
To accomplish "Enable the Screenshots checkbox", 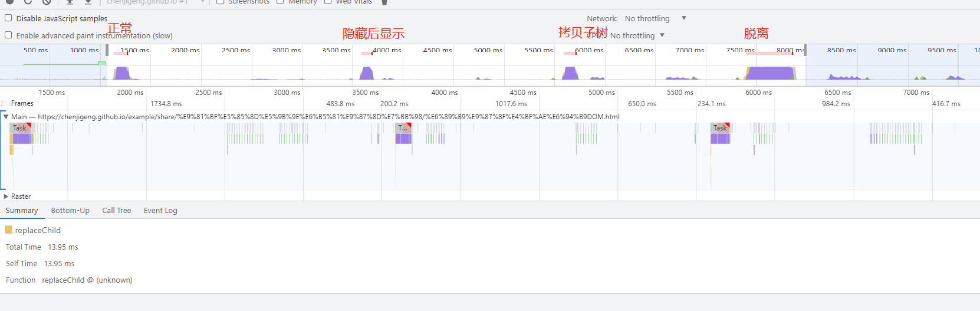I will [220, 2].
